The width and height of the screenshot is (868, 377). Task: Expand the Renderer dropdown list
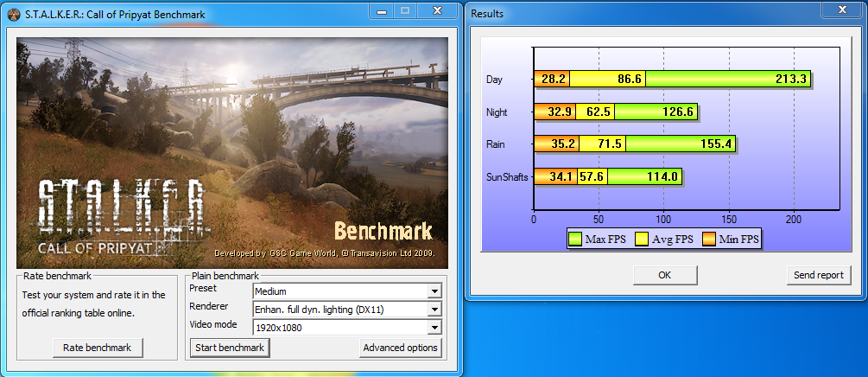tap(434, 309)
